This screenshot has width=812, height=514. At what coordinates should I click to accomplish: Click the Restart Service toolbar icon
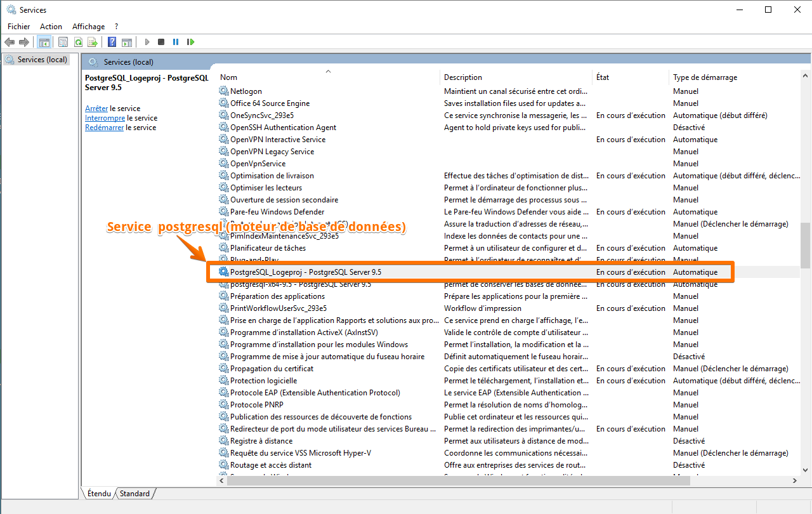pos(190,42)
